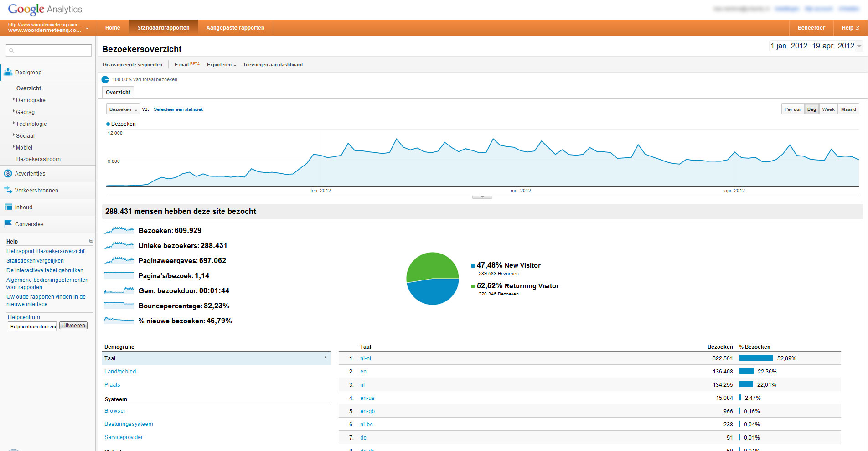Select the Dag graph view
This screenshot has width=868, height=451.
click(x=811, y=109)
